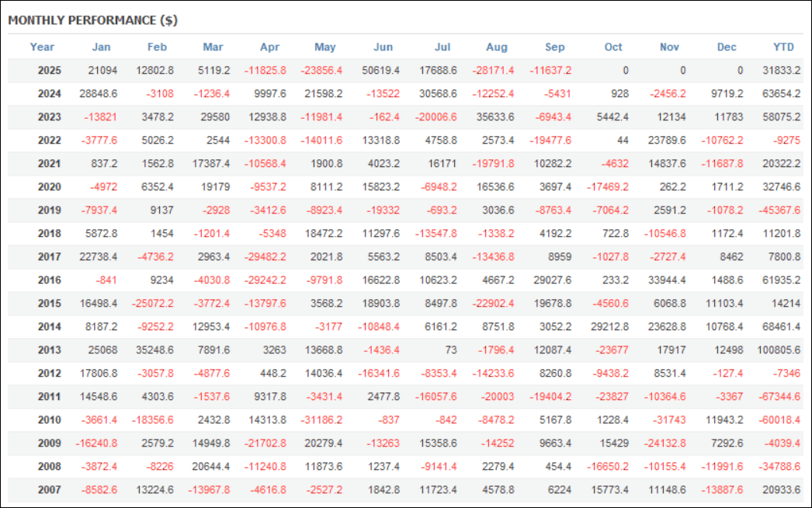Click the 2025 YTD value 31833.2

coord(781,70)
